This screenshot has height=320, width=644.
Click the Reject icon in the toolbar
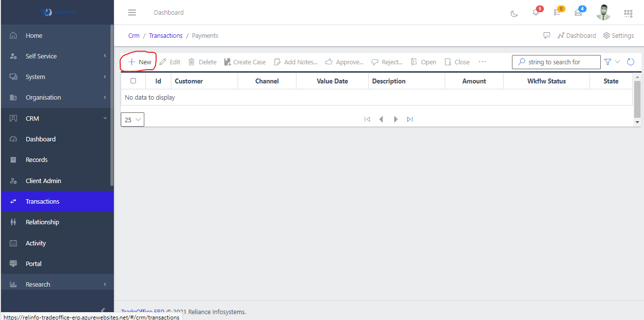(387, 62)
